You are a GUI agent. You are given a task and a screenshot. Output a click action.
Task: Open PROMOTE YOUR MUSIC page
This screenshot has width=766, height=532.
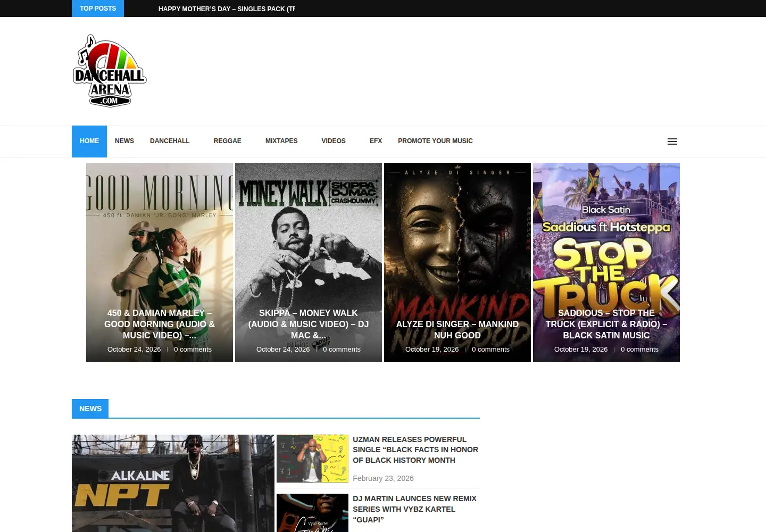[x=435, y=141]
